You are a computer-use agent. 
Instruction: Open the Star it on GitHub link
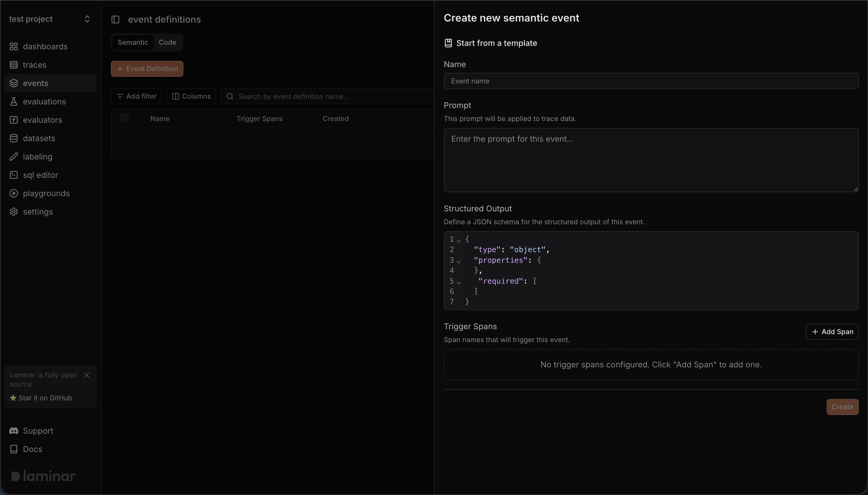tap(46, 398)
